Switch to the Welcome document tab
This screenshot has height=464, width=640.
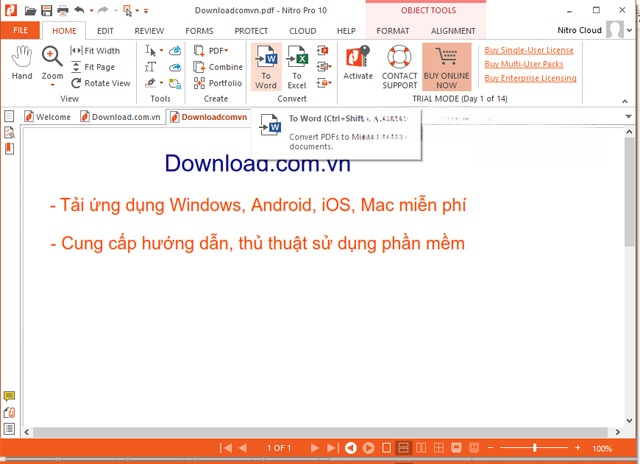[47, 117]
